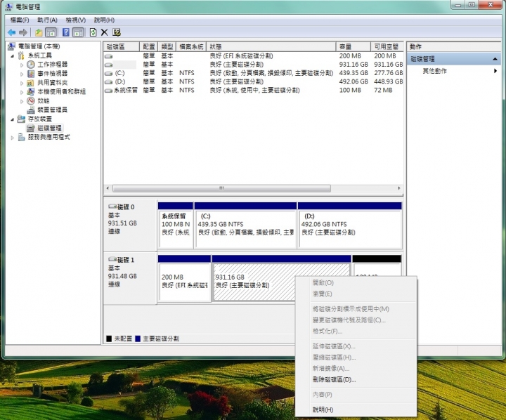This screenshot has width=506, height=420.
Task: Open 事件檢視器 tree item
Action: [52, 74]
